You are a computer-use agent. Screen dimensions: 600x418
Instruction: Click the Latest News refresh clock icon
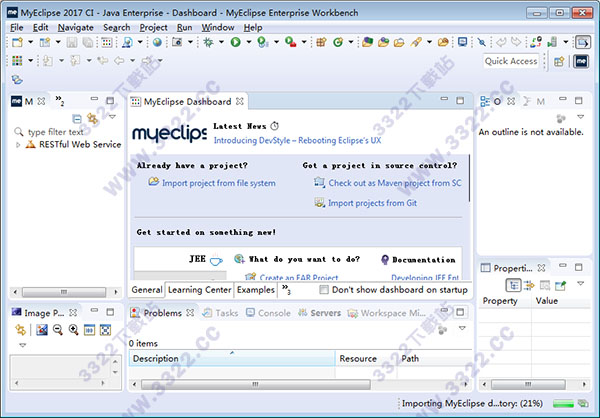coord(274,126)
